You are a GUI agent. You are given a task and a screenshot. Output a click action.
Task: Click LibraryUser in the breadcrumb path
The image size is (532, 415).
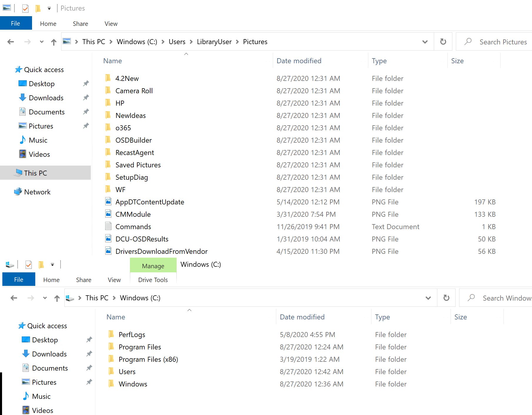tap(214, 42)
